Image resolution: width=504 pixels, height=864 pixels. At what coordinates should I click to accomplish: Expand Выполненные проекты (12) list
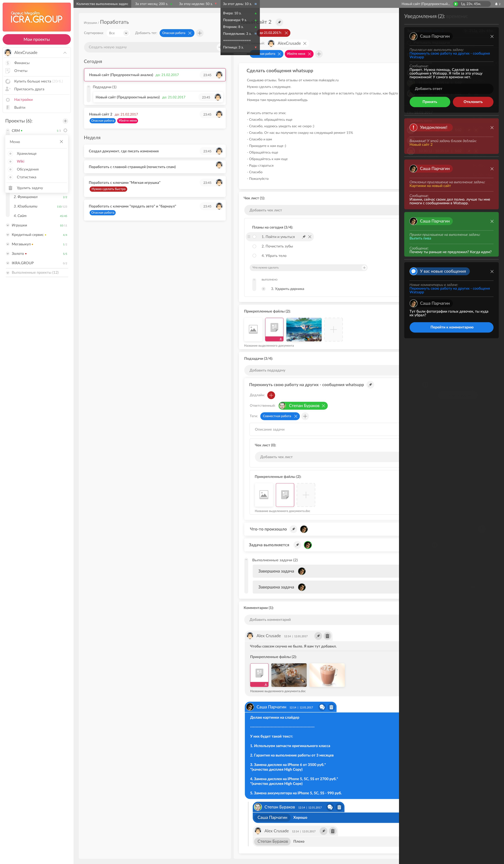point(8,273)
